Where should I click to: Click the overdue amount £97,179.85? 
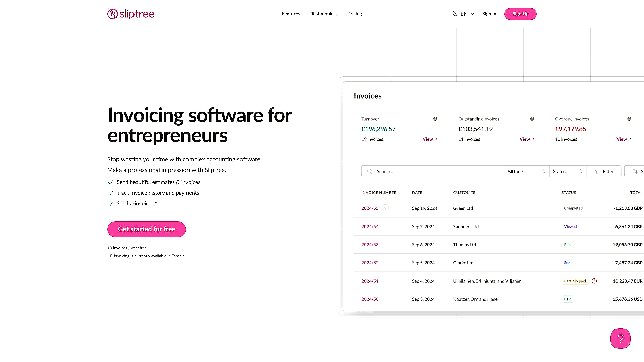(571, 129)
